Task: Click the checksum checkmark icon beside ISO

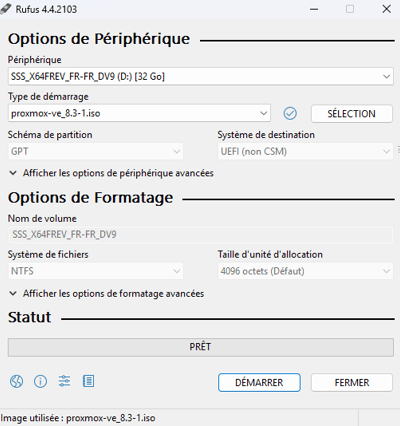Action: tap(290, 113)
